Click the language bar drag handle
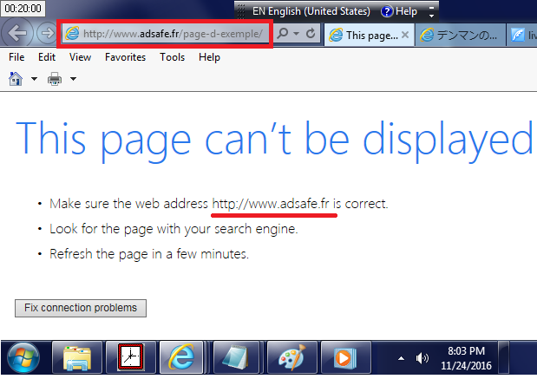Viewport: 537px width, 392px height. click(241, 11)
